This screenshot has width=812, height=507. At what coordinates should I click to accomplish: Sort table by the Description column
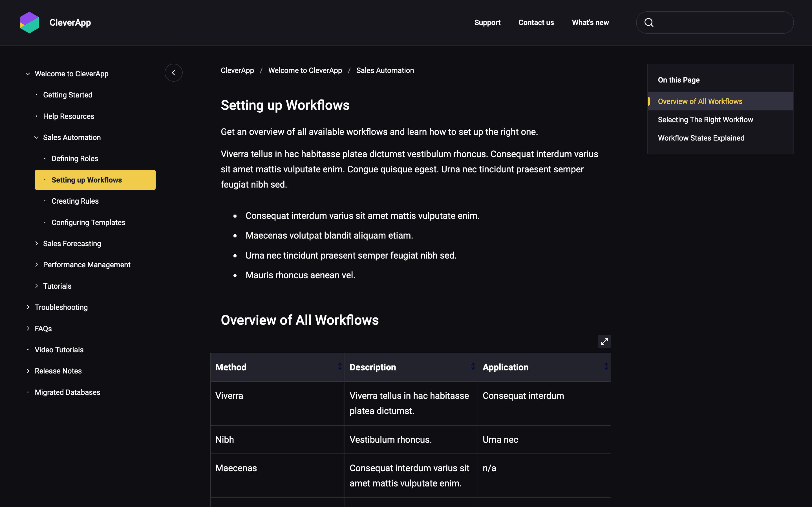tap(473, 366)
